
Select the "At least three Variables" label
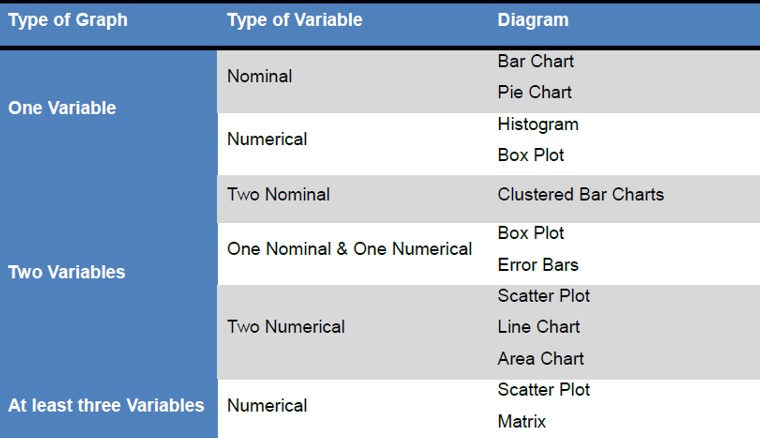(x=106, y=405)
